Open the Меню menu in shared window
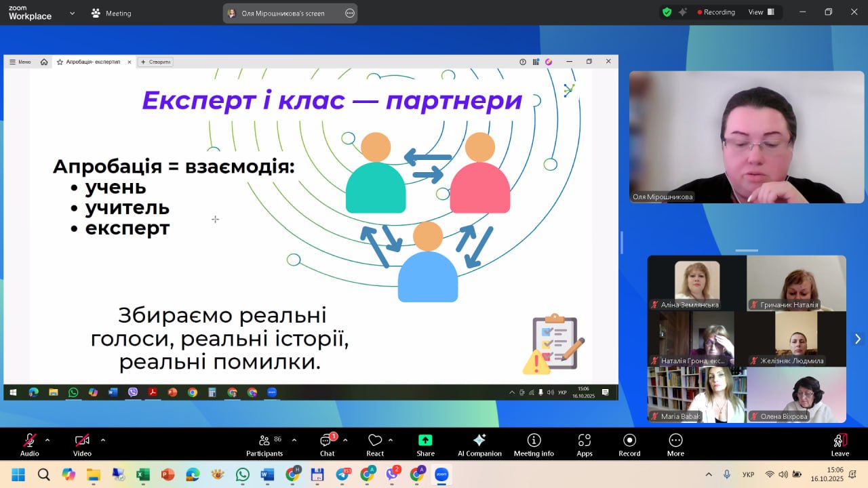This screenshot has width=868, height=488. pos(20,62)
